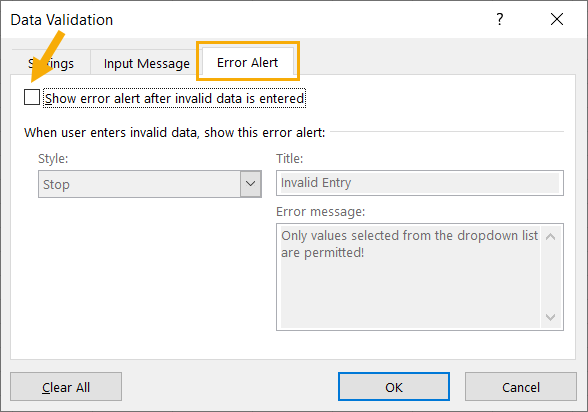588x412 pixels.
Task: Open the Style dropdown arrow
Action: pos(250,184)
